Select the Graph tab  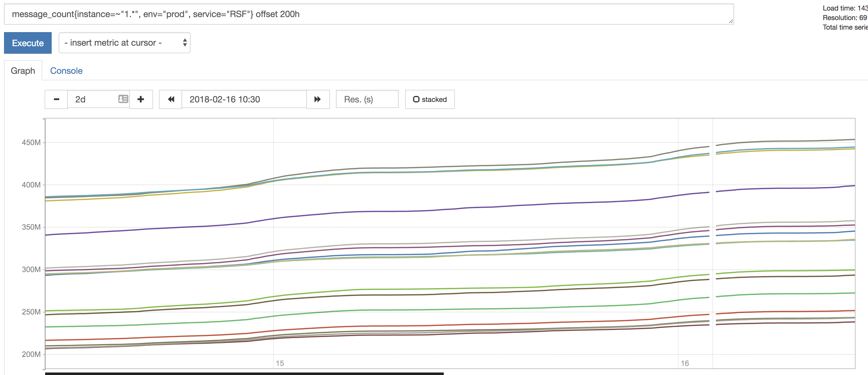click(23, 71)
